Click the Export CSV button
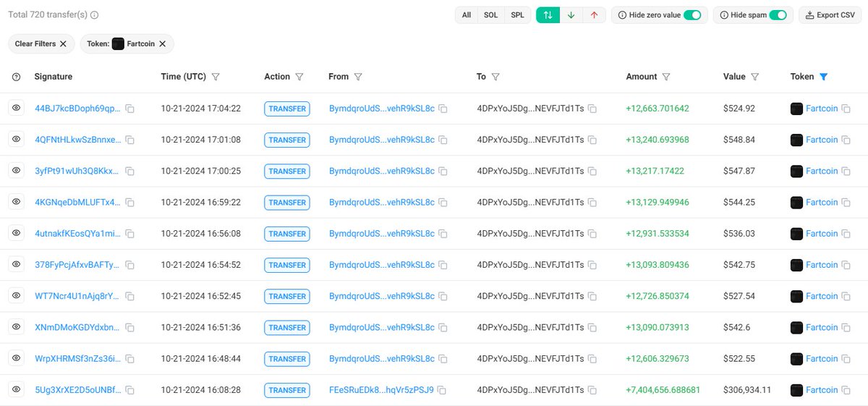Image resolution: width=868 pixels, height=406 pixels. click(x=830, y=15)
